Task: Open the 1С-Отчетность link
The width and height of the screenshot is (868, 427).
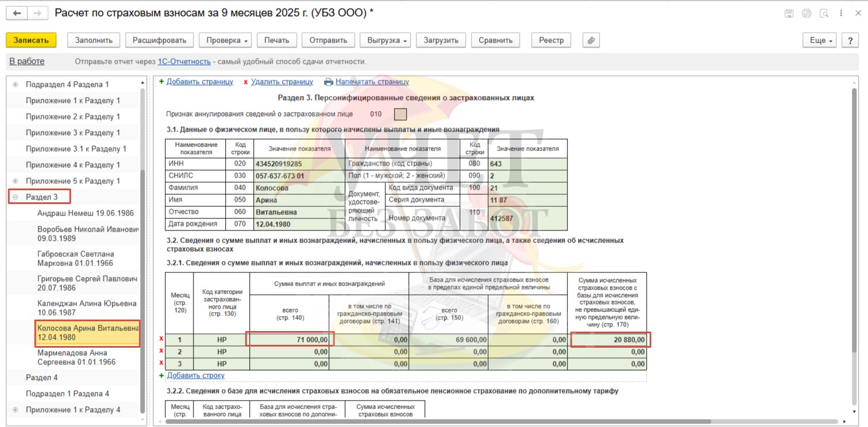Action: click(184, 61)
